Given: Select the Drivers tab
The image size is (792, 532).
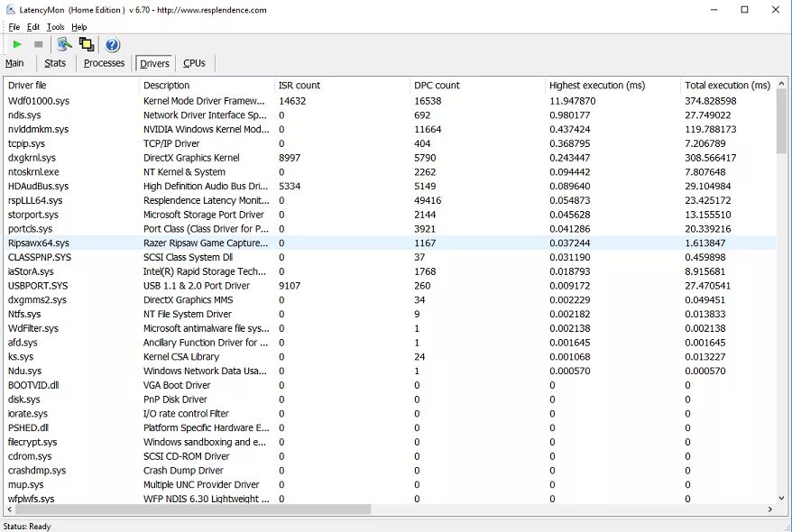Looking at the screenshot, I should click(154, 63).
